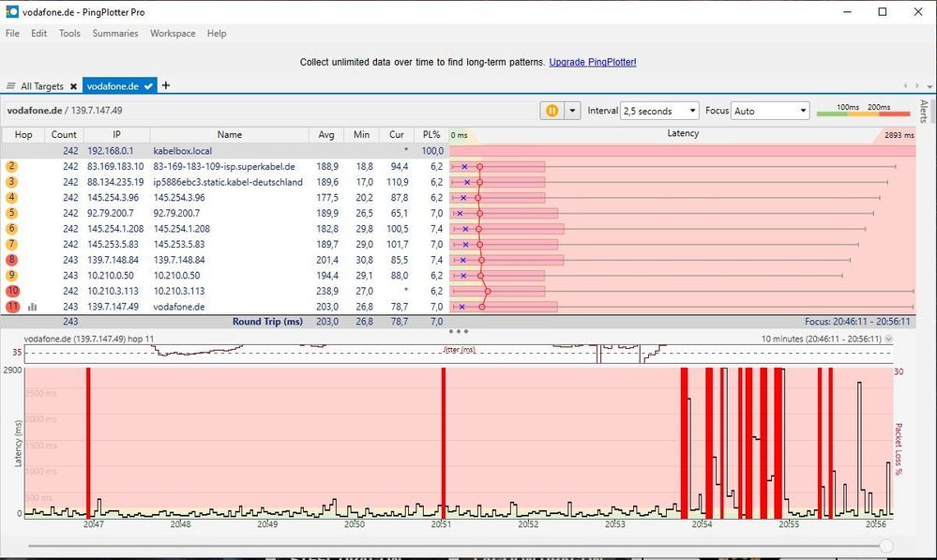Open the Alerts side panel
The width and height of the screenshot is (937, 560).
924,112
